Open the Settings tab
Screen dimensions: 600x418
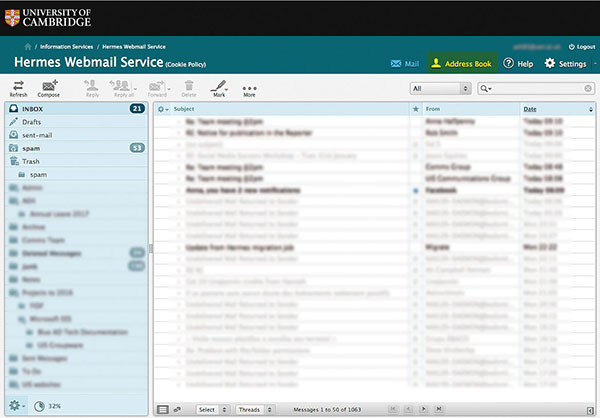(x=565, y=64)
